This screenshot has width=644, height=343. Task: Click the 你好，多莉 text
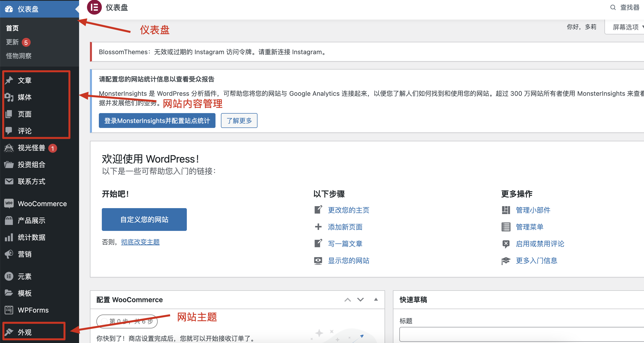coord(581,27)
